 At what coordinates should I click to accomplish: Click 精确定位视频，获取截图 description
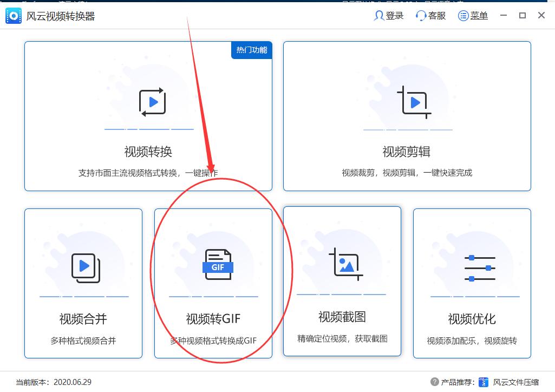coord(342,338)
